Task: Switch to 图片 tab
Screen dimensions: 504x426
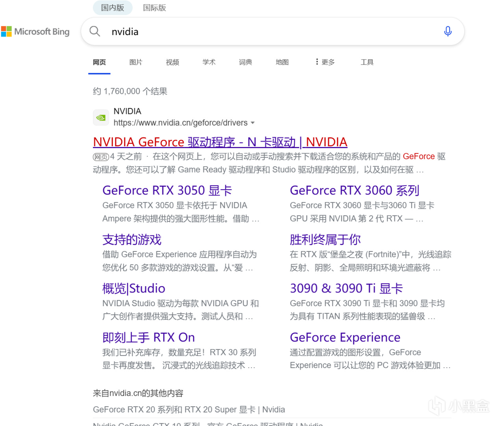Action: [x=136, y=62]
